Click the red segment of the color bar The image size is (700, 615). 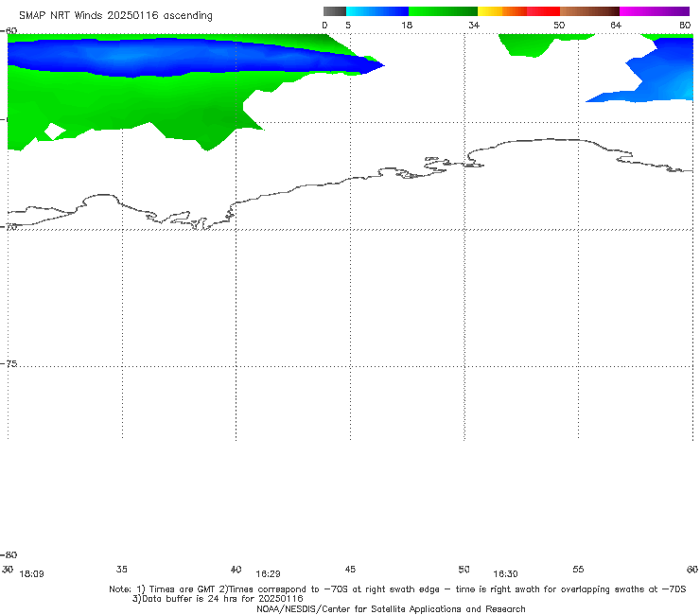pyautogui.click(x=543, y=11)
